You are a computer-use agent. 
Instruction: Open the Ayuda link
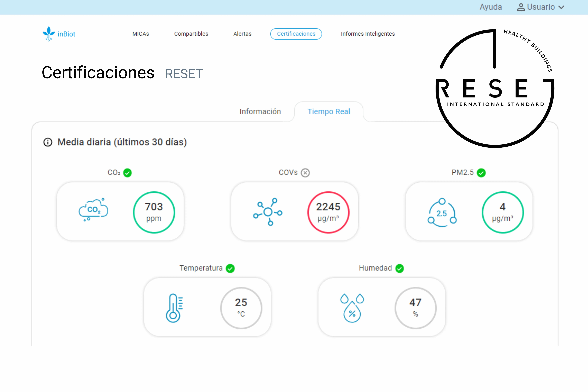pyautogui.click(x=491, y=7)
